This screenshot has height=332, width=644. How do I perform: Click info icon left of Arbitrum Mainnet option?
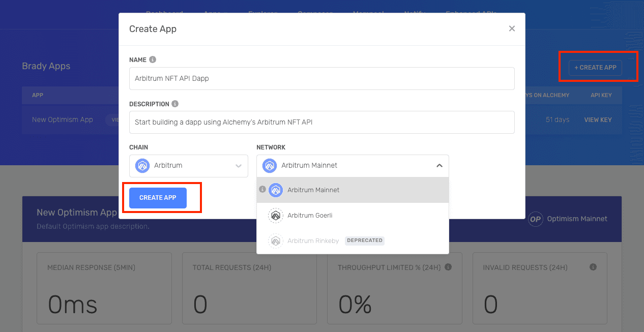click(x=262, y=190)
